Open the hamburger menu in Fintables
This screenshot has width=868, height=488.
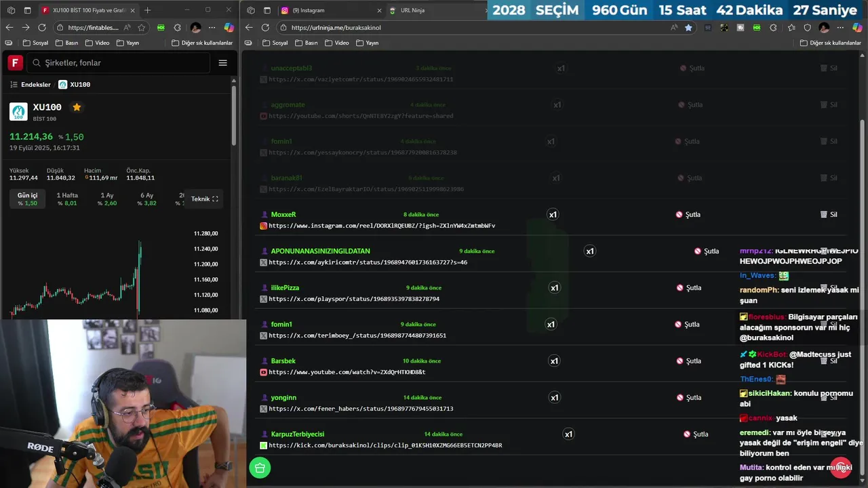pos(222,63)
